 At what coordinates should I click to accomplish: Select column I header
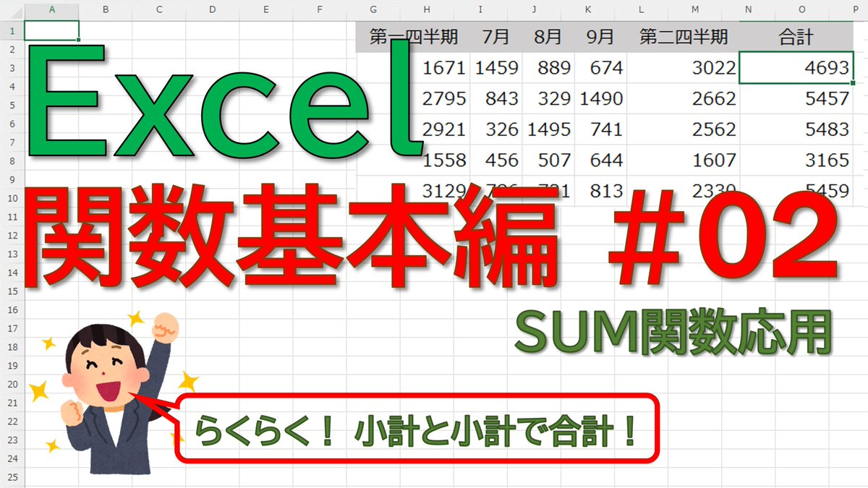coord(480,10)
